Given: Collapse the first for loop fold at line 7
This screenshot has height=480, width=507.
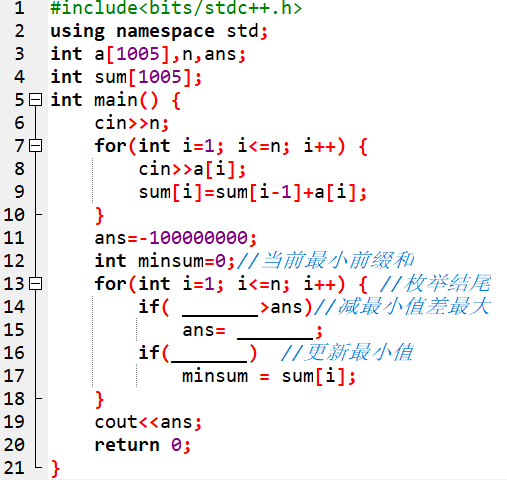Looking at the screenshot, I should (35, 146).
